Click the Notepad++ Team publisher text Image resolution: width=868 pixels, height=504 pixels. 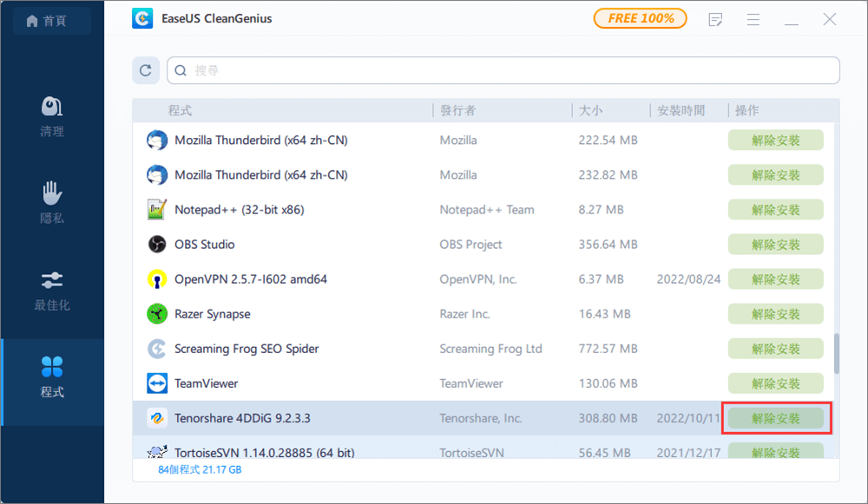[487, 210]
